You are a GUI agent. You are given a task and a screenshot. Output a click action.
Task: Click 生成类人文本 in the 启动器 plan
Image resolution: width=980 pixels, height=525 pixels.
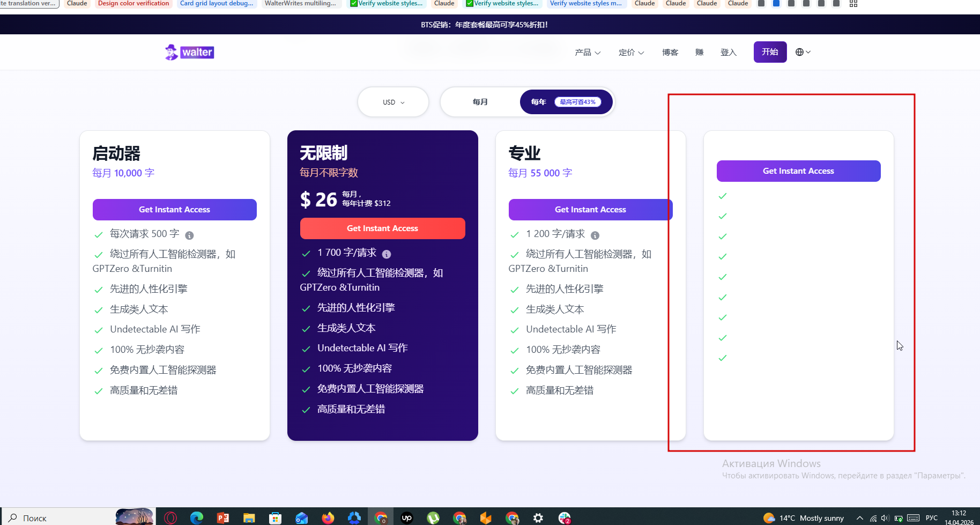tap(139, 309)
